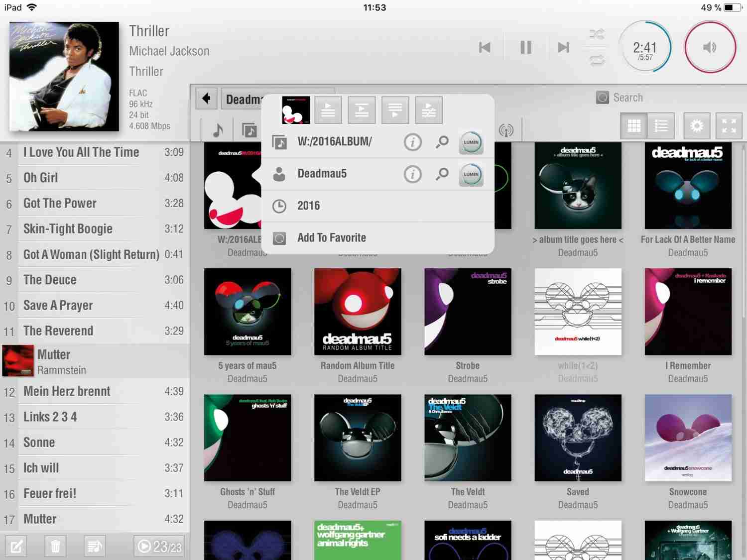Switch to the Albums tab icon
The width and height of the screenshot is (747, 560).
(x=249, y=130)
